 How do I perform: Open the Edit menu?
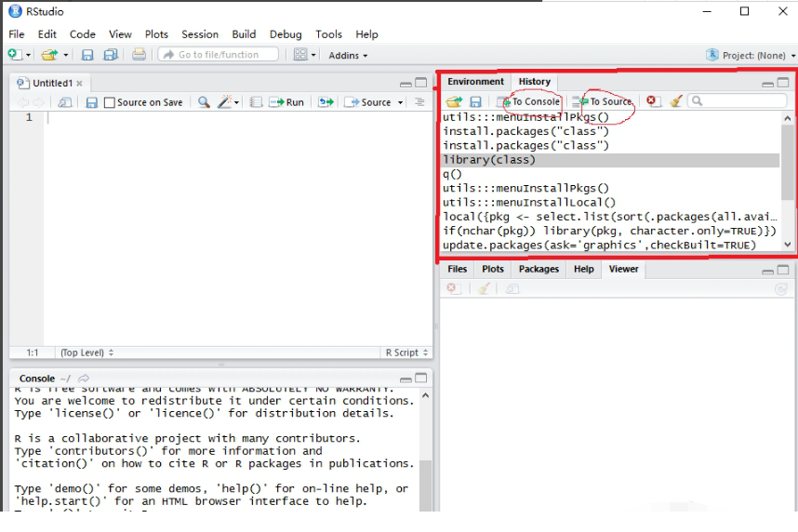pos(47,34)
